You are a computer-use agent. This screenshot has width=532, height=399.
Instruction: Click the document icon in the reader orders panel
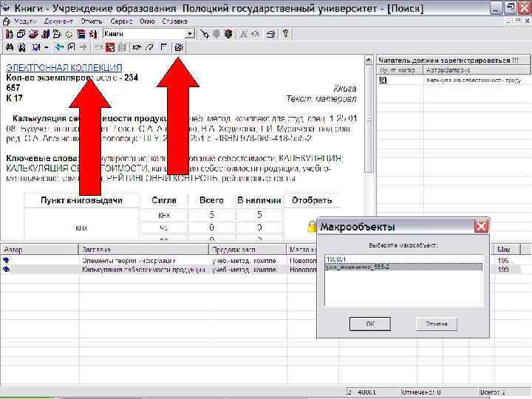(383, 81)
